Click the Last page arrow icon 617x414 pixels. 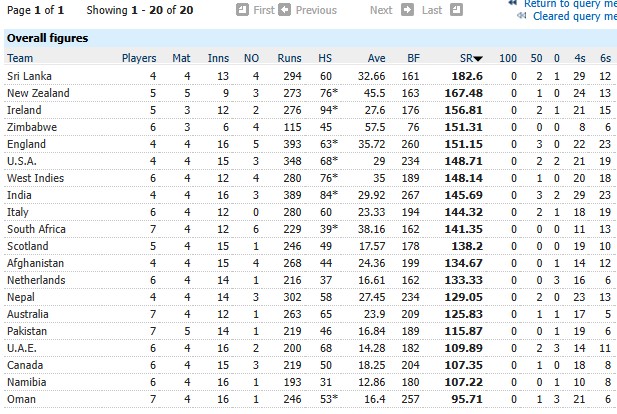457,10
